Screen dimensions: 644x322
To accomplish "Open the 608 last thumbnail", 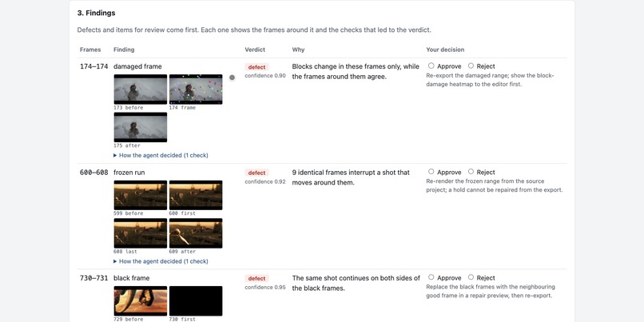I will point(141,233).
